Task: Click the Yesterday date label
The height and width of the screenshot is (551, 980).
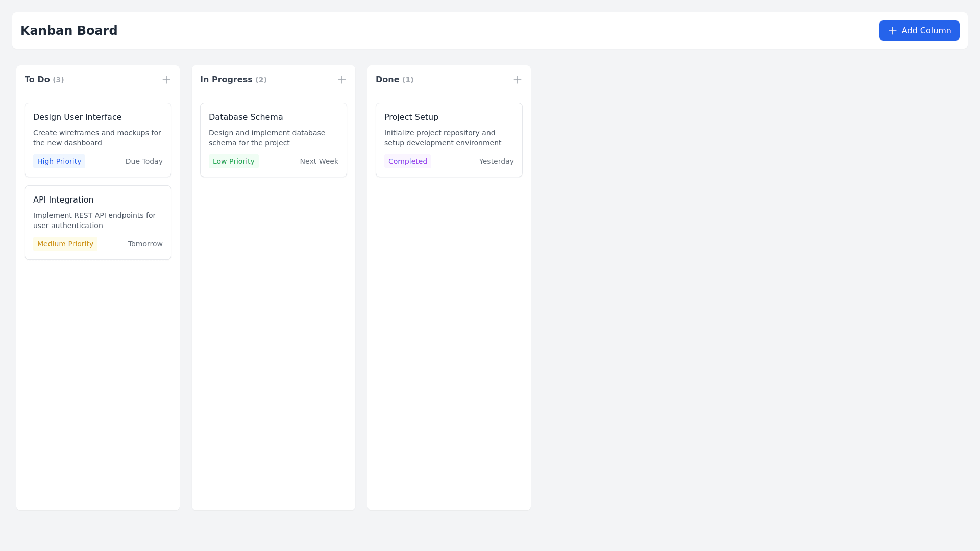Action: point(496,161)
